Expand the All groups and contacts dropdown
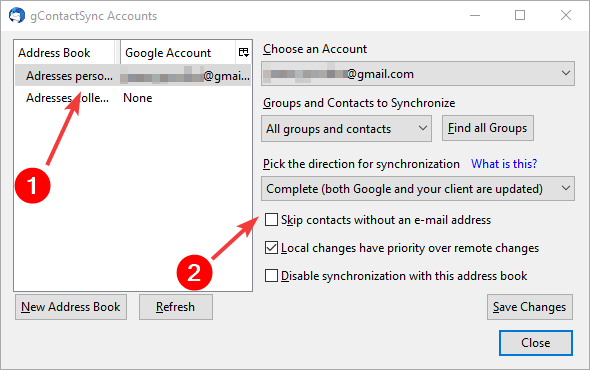Viewport: 590px width, 370px height. pos(346,129)
